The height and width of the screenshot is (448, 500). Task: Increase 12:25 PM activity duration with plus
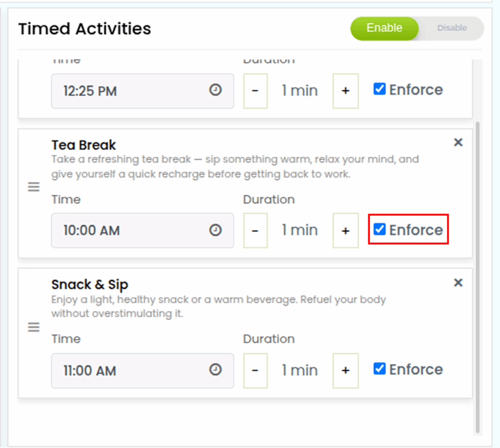346,91
